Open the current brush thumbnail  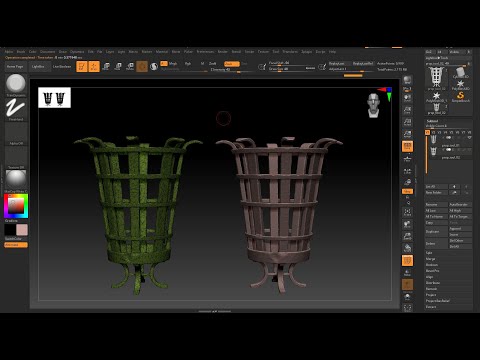coord(16,84)
